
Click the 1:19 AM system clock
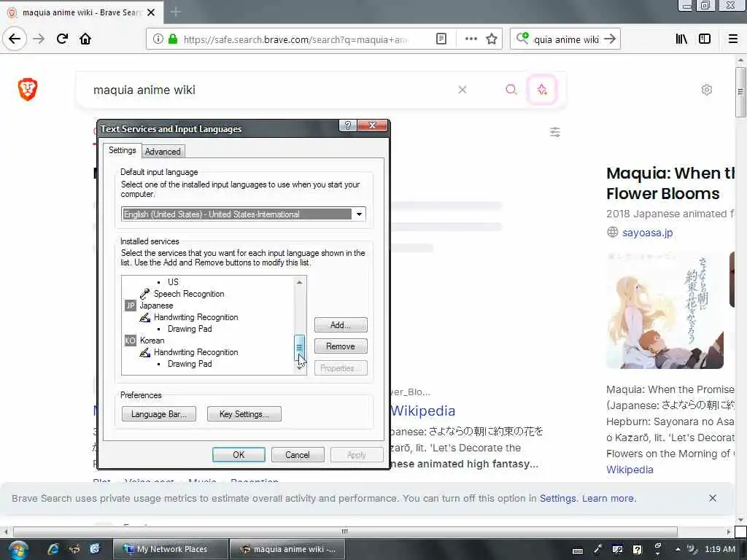[x=719, y=549]
